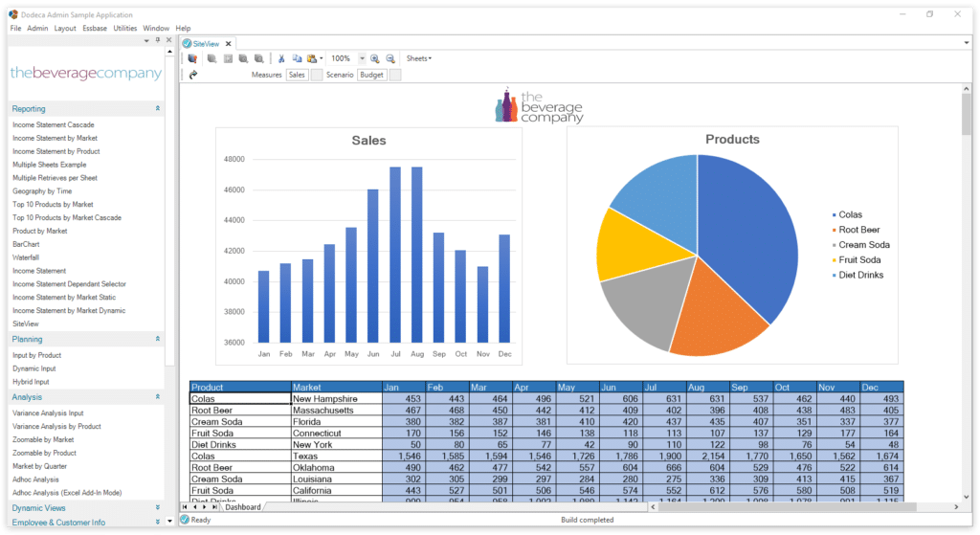Open Hybrid Input planning view
980x535 pixels.
coord(31,382)
